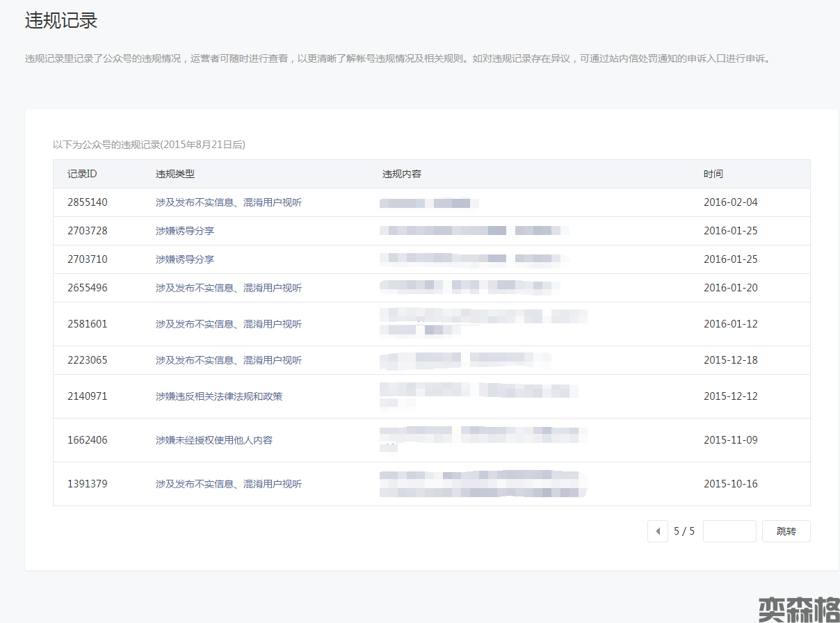This screenshot has width=840, height=623.
Task: Click violation type for record 2581601
Action: (228, 324)
